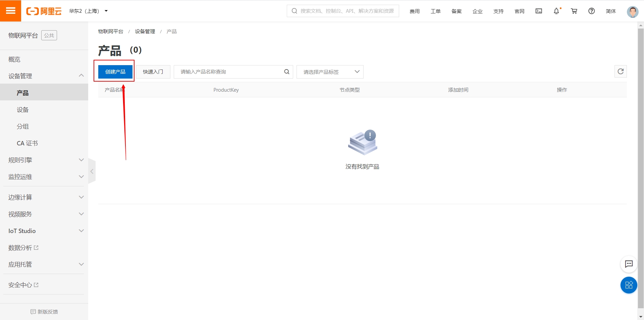Open the help question-mark icon
644x320 pixels.
tap(591, 11)
